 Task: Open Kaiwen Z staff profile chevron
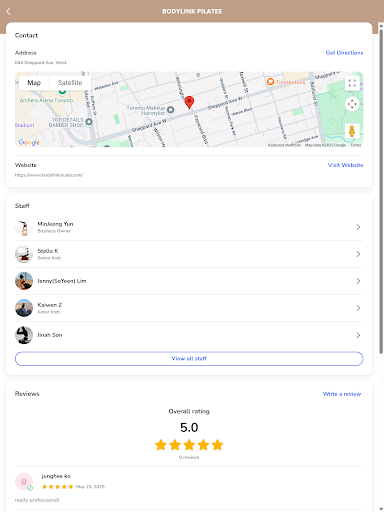358,308
